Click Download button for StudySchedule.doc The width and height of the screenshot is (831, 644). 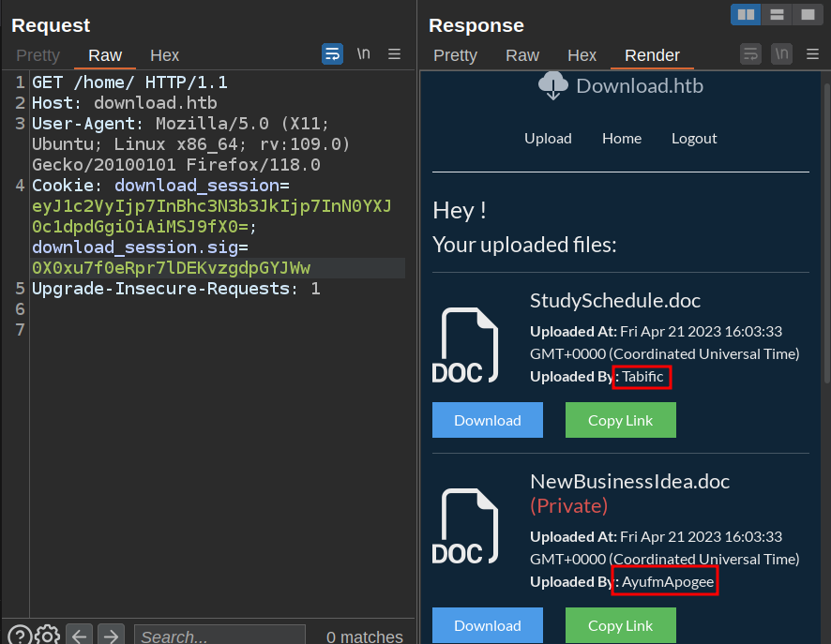tap(487, 420)
